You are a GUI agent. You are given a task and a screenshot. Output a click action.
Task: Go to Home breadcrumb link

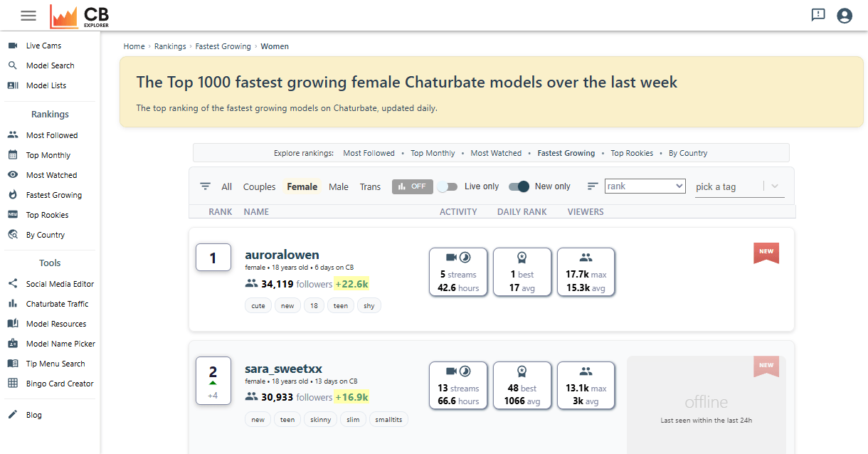tap(134, 46)
